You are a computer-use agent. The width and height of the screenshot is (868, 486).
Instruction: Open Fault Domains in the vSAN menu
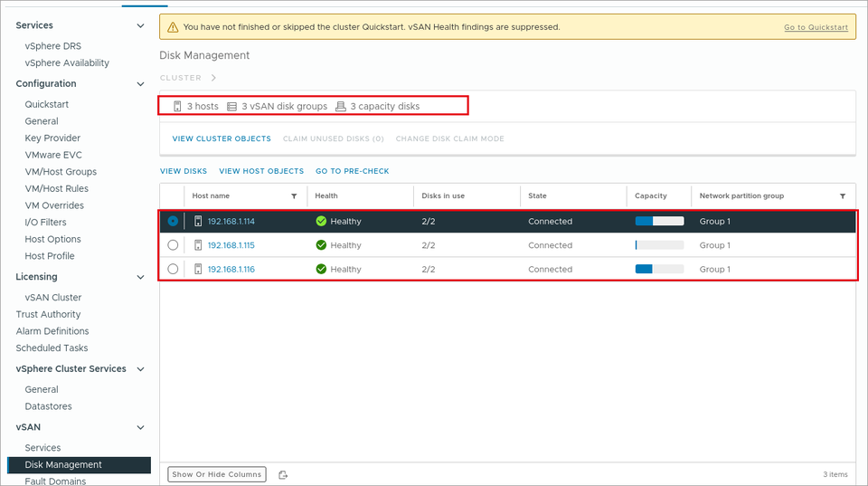click(55, 481)
